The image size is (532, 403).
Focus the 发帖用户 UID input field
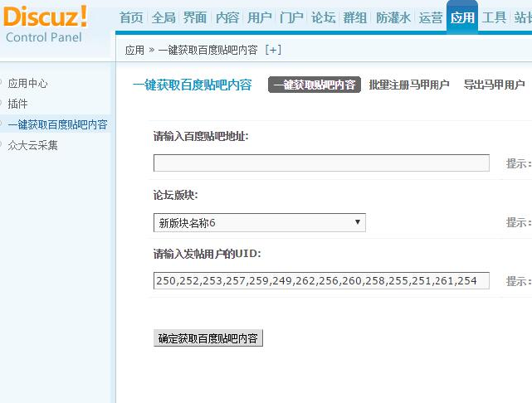pos(321,280)
